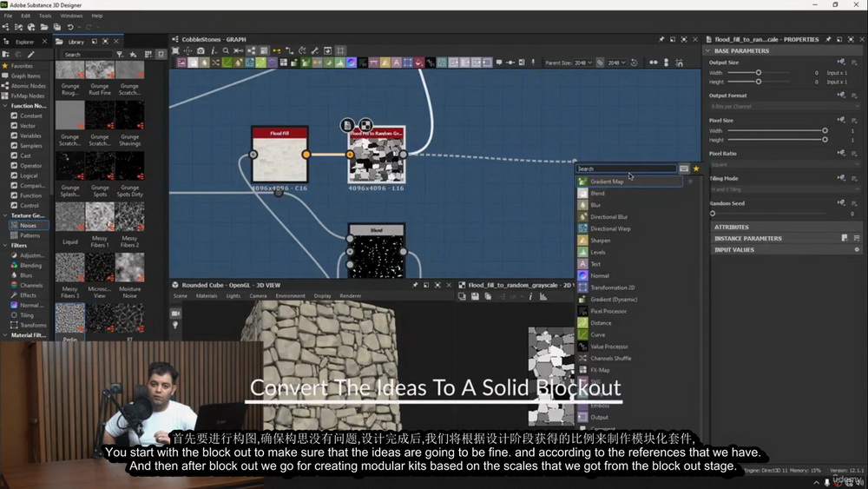Click the Channels Shuffle icon in node toolbar

coord(215,63)
